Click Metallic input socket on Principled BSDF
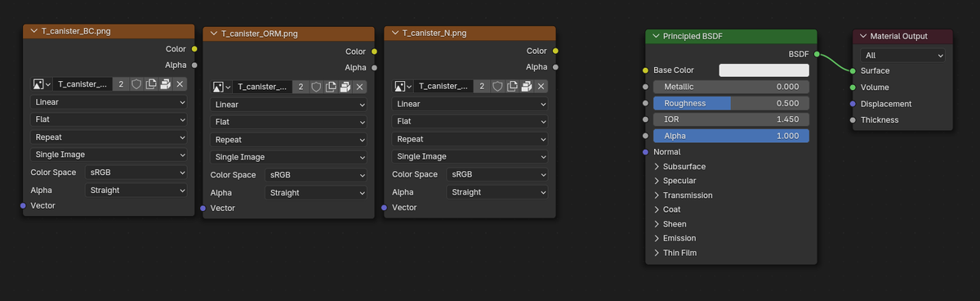980x301 pixels. 646,87
